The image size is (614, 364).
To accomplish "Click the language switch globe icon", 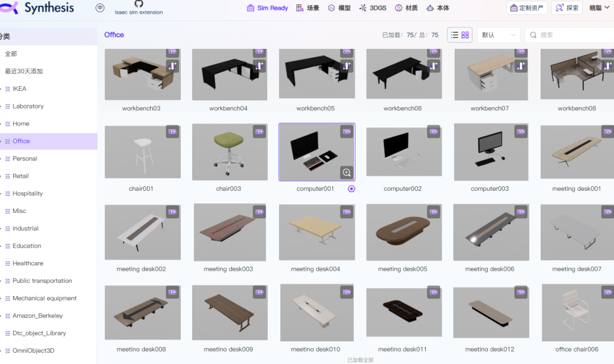I will pyautogui.click(x=100, y=8).
